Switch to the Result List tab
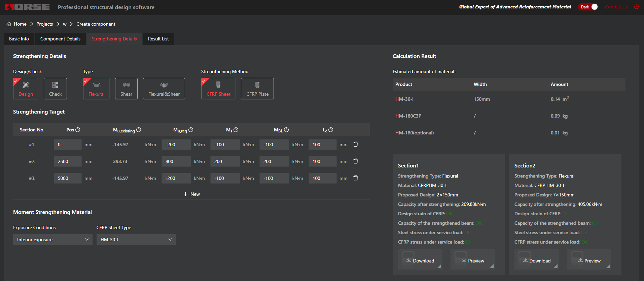Image resolution: width=644 pixels, height=281 pixels. click(x=158, y=39)
